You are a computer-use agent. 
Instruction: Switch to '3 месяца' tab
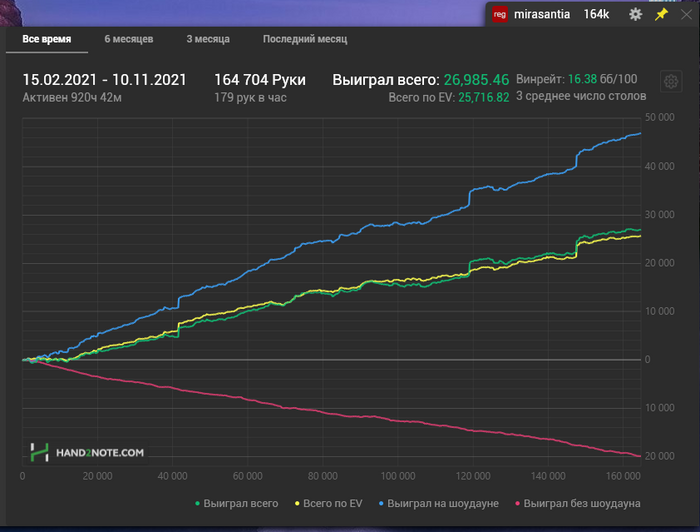pos(208,39)
